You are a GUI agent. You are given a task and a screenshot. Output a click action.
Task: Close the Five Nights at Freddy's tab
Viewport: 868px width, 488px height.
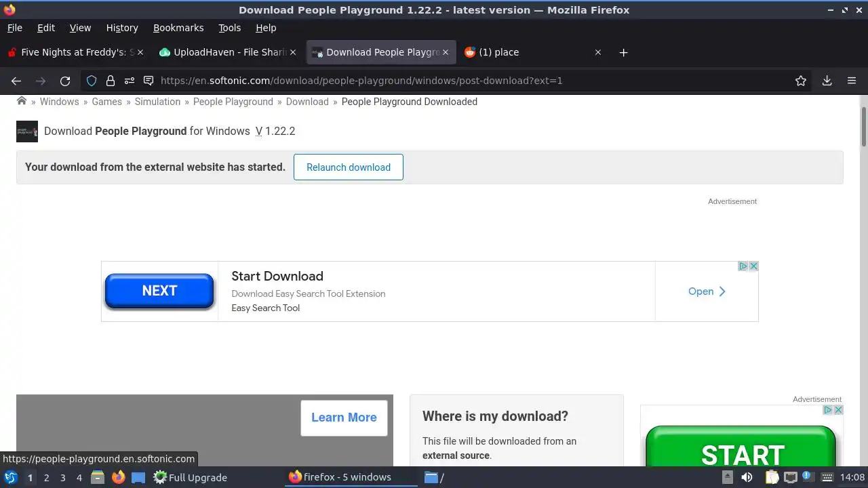140,52
